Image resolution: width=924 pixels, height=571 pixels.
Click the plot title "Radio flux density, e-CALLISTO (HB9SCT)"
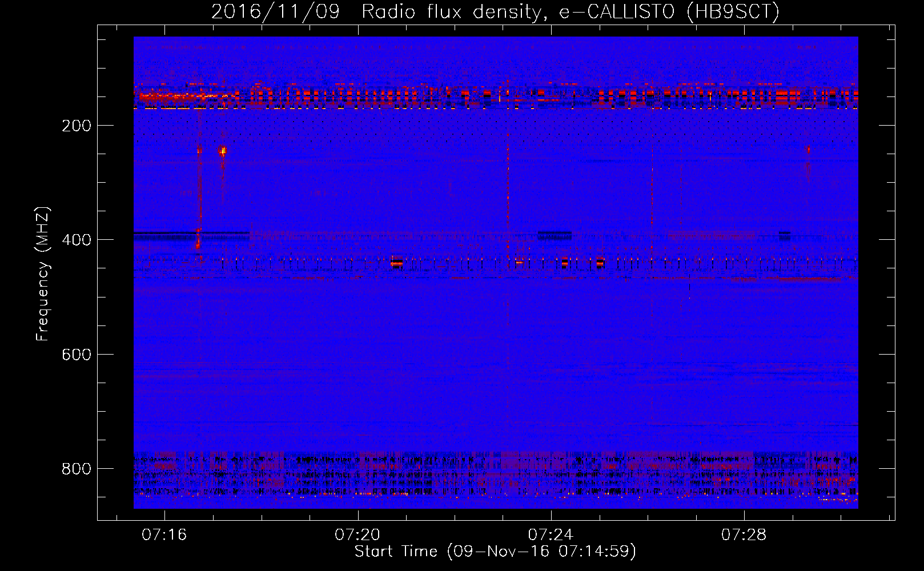[x=571, y=11]
